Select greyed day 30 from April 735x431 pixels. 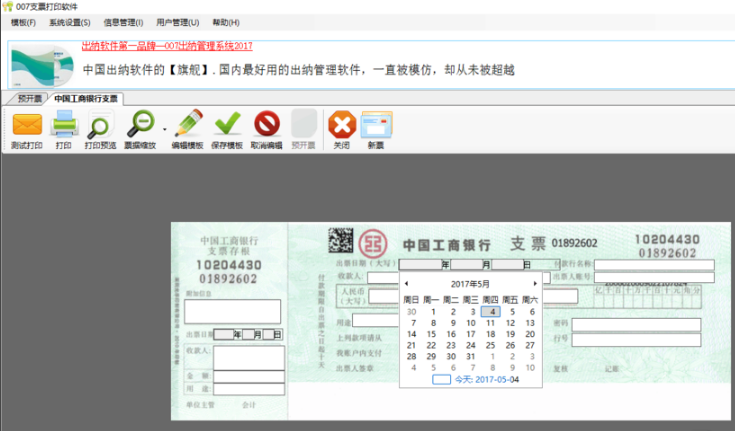(412, 311)
